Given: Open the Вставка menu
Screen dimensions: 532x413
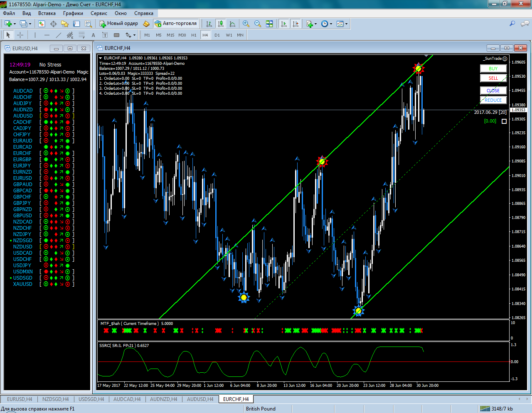Looking at the screenshot, I should pos(47,13).
